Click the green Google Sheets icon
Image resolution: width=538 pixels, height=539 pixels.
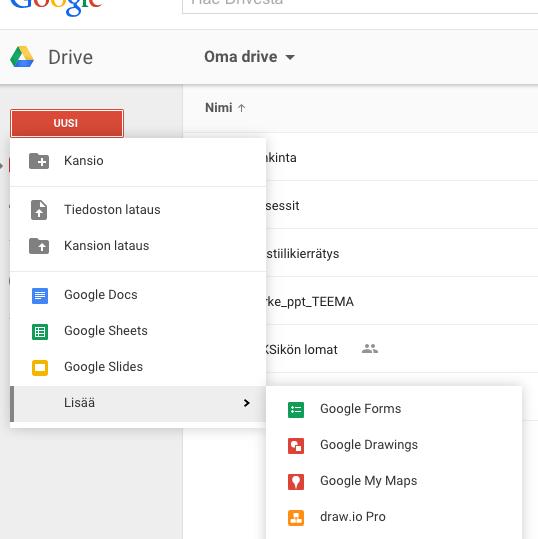[40, 332]
